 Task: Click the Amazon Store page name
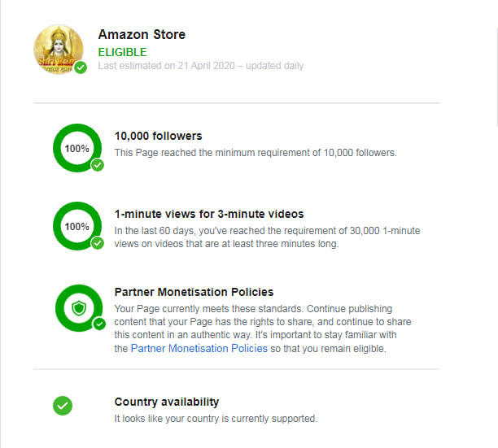[x=142, y=35]
